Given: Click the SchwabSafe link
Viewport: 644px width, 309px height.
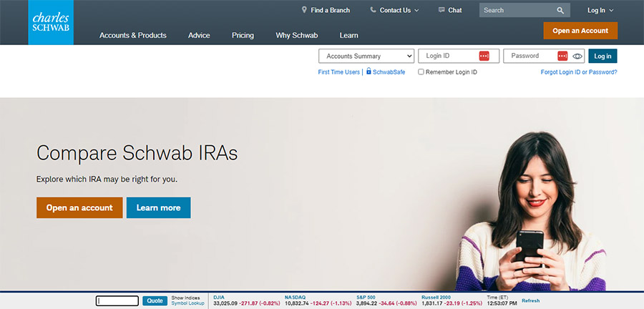Looking at the screenshot, I should [389, 72].
